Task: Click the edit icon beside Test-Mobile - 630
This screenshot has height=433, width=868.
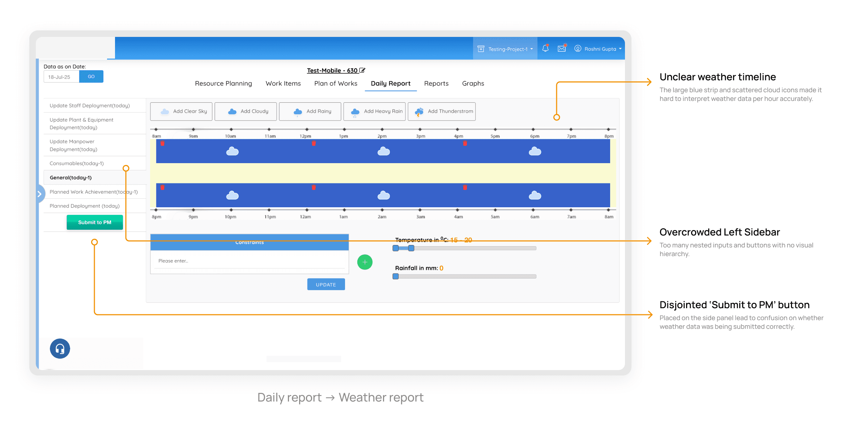Action: coord(362,70)
